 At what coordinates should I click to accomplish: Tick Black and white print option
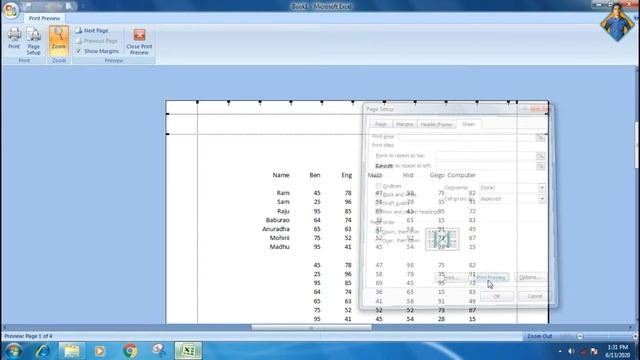point(378,195)
